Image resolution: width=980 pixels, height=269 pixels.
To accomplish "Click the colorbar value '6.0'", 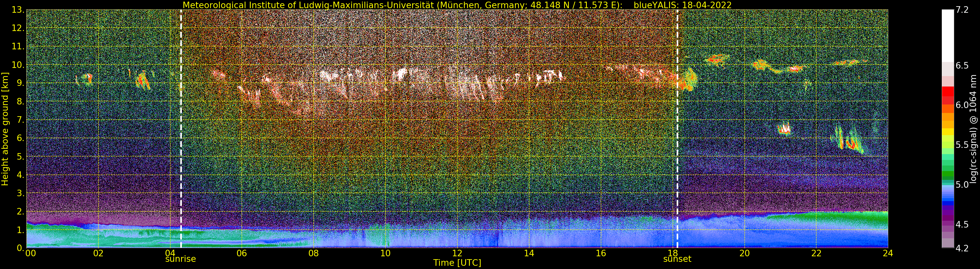I will point(962,105).
